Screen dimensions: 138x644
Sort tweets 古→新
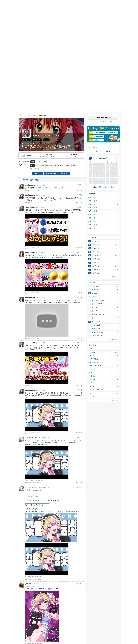coord(44,162)
